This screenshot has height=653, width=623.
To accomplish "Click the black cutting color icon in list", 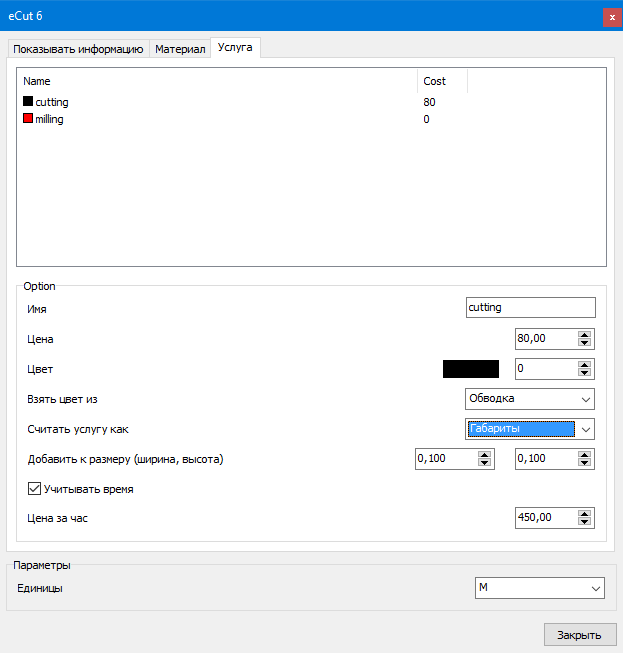I will click(28, 102).
